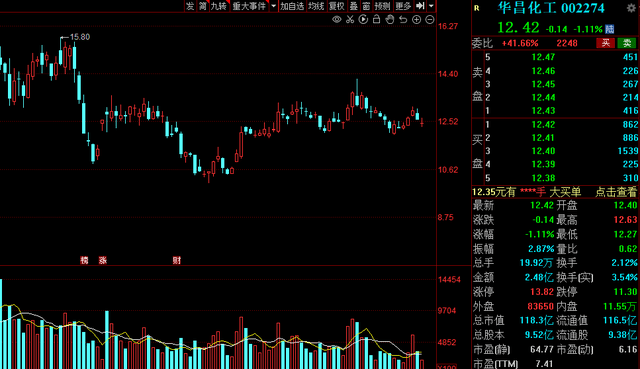Click the jump-to-end arrow icon
This screenshot has width=640, height=369.
pyautogui.click(x=420, y=6)
